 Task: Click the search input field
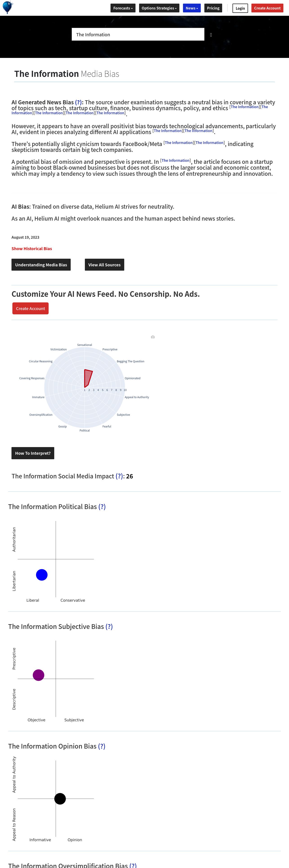tap(138, 34)
